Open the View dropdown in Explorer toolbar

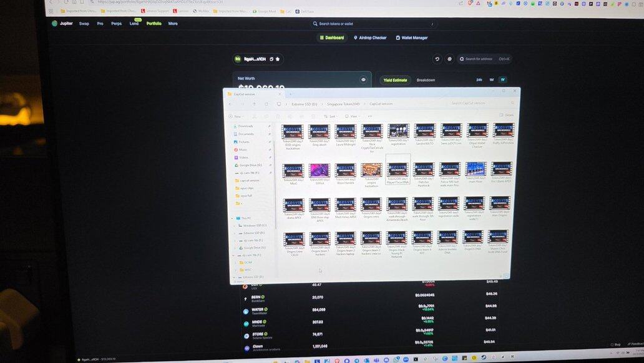353,116
